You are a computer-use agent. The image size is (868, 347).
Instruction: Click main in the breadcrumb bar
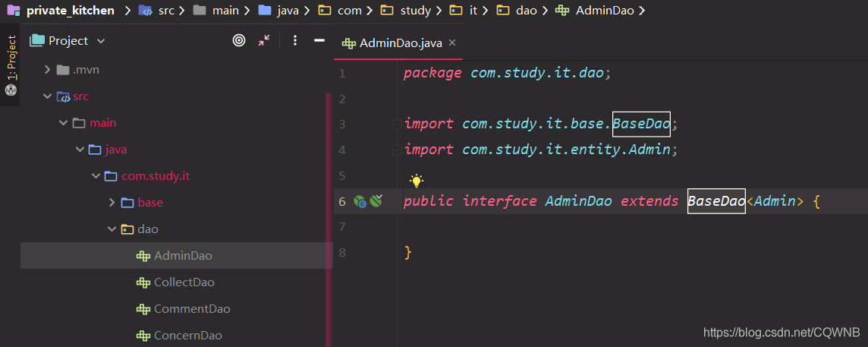pyautogui.click(x=225, y=11)
